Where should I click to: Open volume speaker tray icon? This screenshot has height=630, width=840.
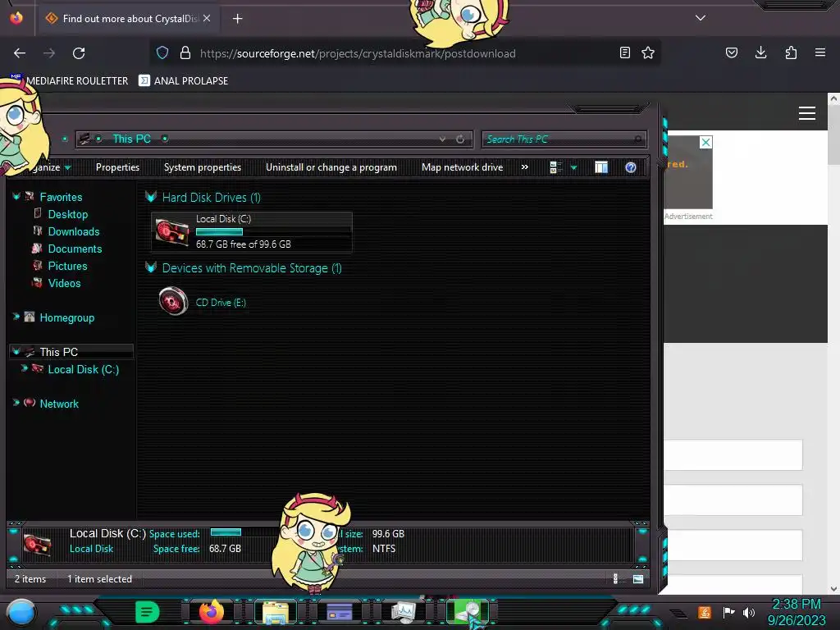click(749, 612)
